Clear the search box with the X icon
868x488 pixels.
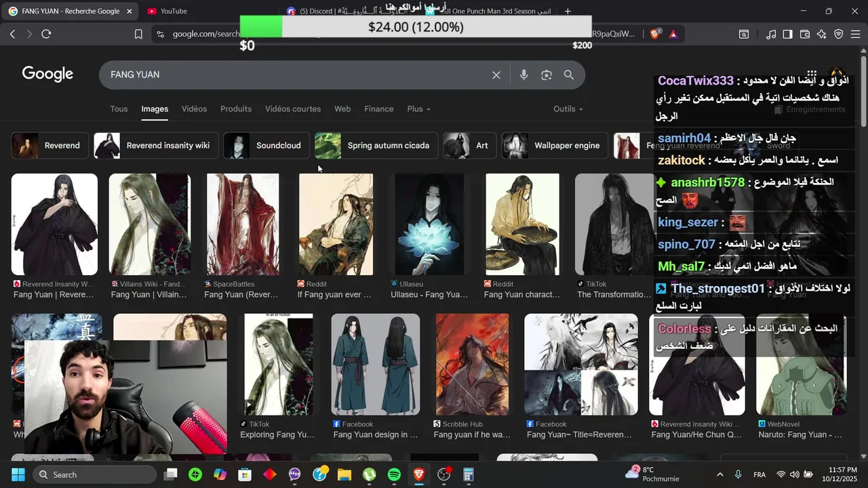(x=496, y=75)
